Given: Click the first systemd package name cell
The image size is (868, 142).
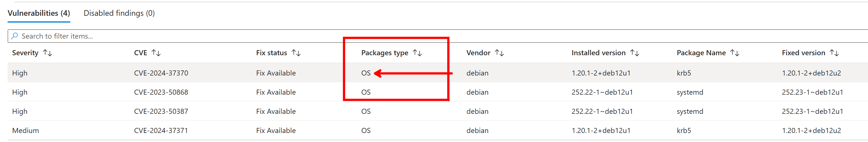Looking at the screenshot, I should (690, 92).
